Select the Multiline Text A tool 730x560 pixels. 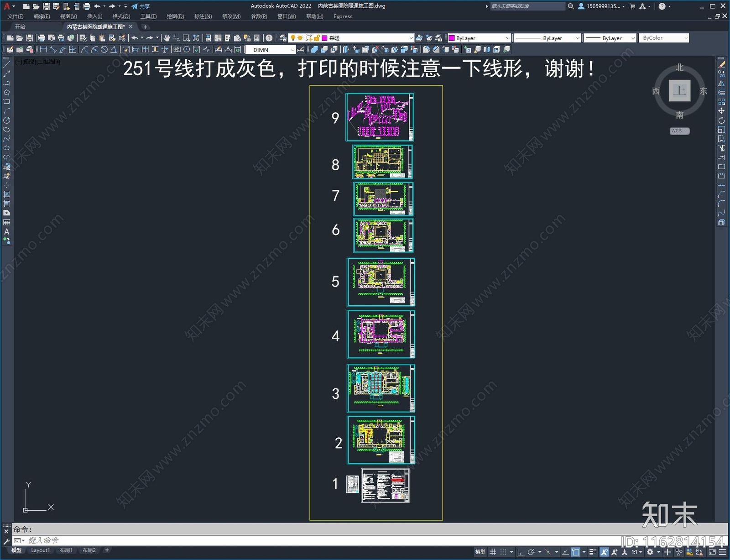[6, 231]
